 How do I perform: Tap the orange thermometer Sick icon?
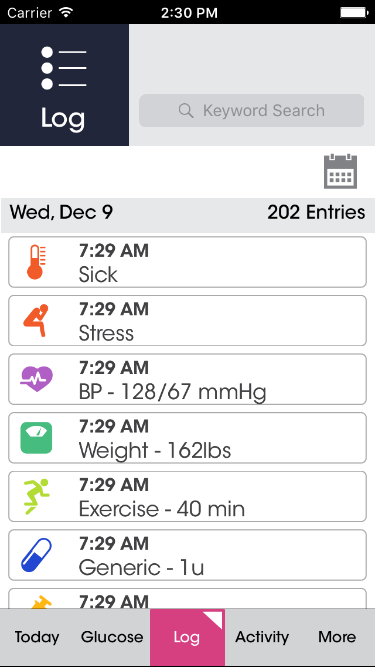tap(36, 262)
